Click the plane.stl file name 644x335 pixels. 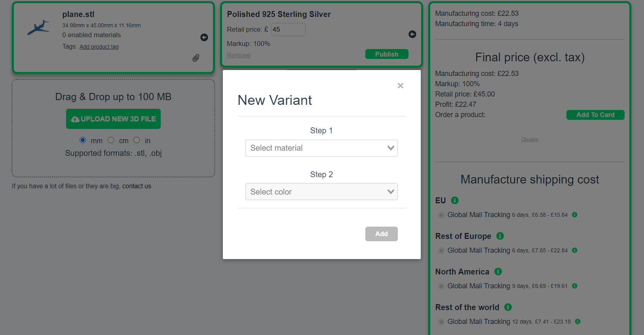(x=78, y=14)
